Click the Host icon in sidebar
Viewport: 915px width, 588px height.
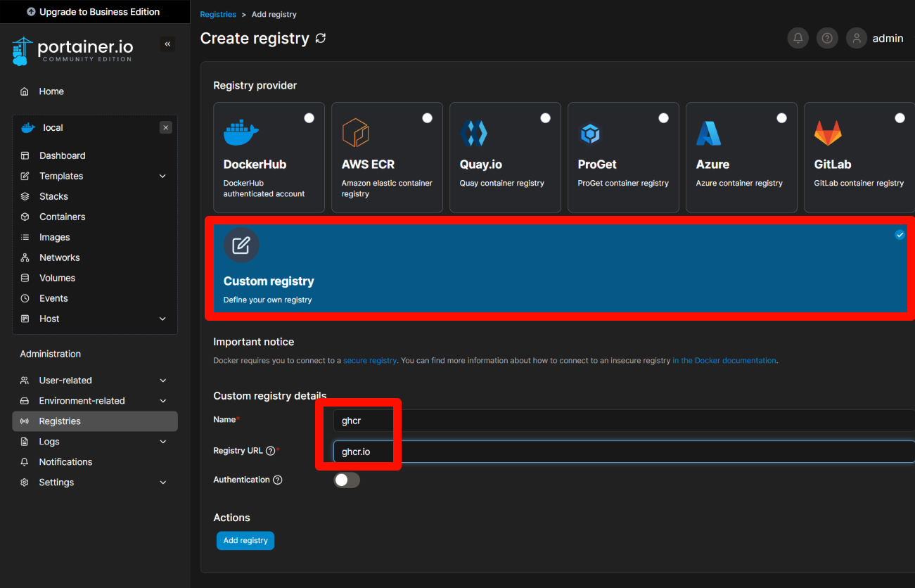tap(25, 319)
